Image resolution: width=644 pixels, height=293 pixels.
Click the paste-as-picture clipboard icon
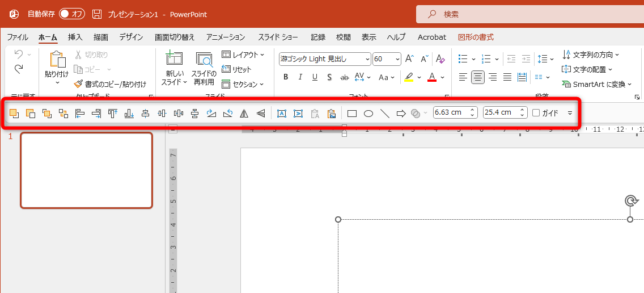point(332,113)
